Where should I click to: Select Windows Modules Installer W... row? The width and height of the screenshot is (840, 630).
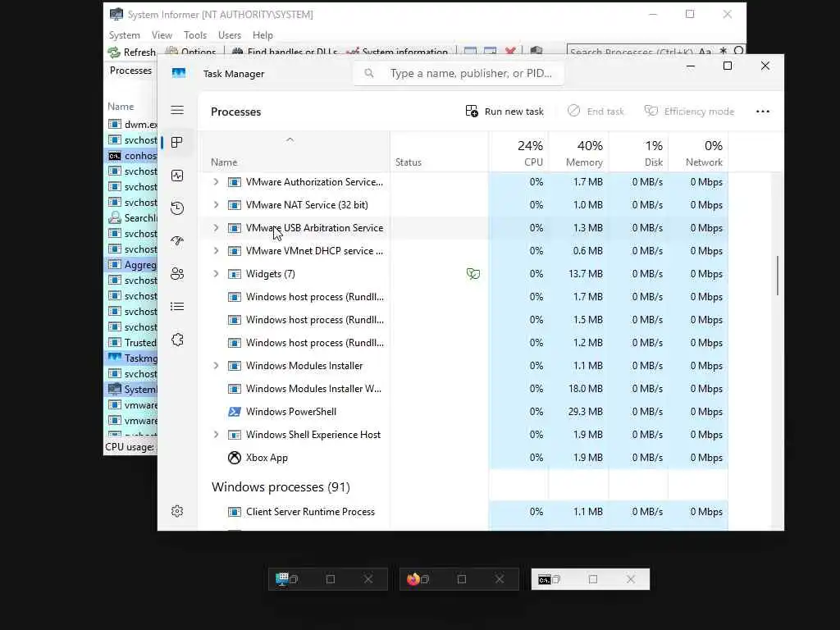pos(463,389)
